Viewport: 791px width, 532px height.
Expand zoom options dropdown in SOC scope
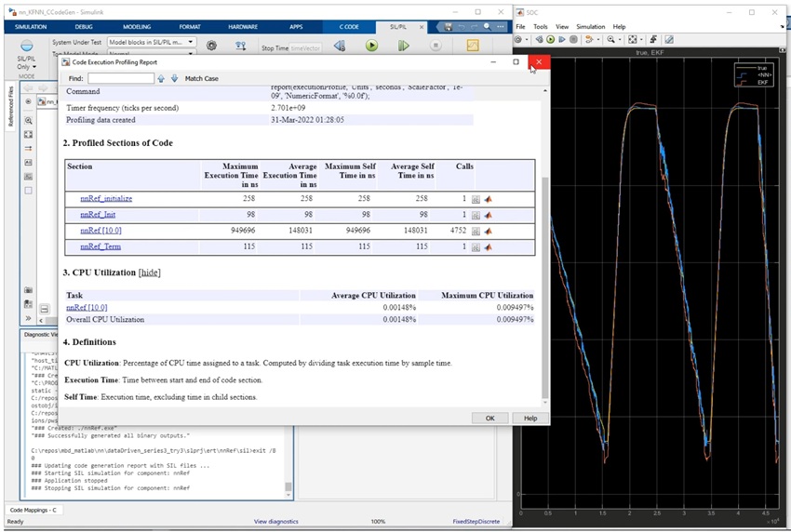coord(621,40)
